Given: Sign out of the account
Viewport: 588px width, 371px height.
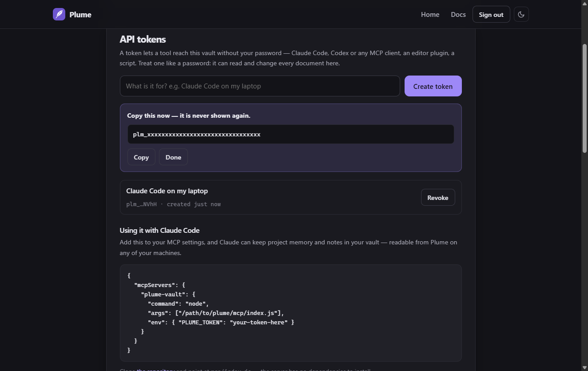Looking at the screenshot, I should tap(491, 14).
